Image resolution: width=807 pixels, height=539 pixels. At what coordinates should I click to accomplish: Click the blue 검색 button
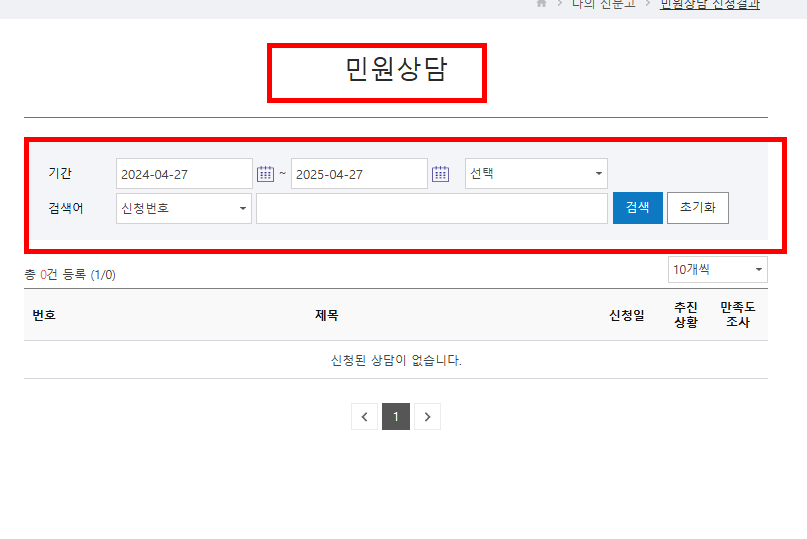638,207
